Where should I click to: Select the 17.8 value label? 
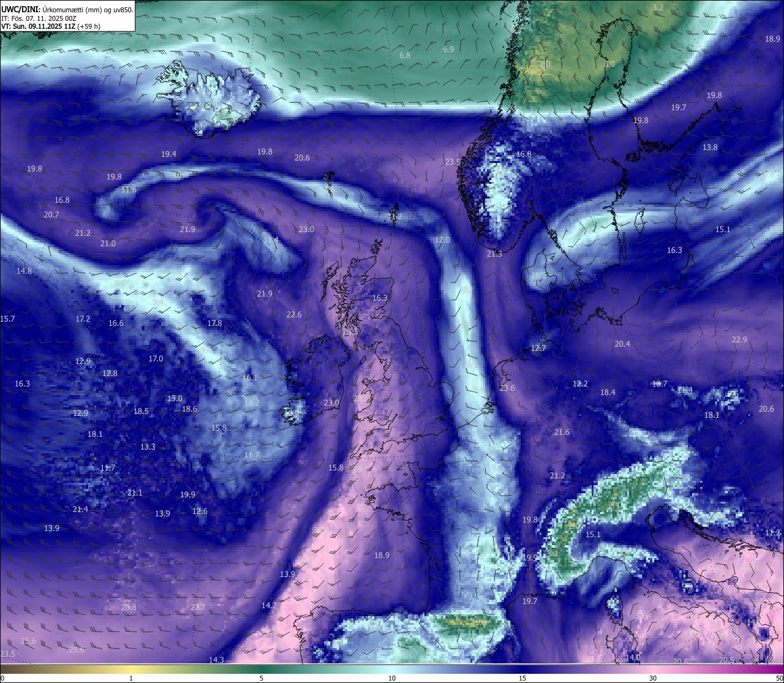point(214,323)
